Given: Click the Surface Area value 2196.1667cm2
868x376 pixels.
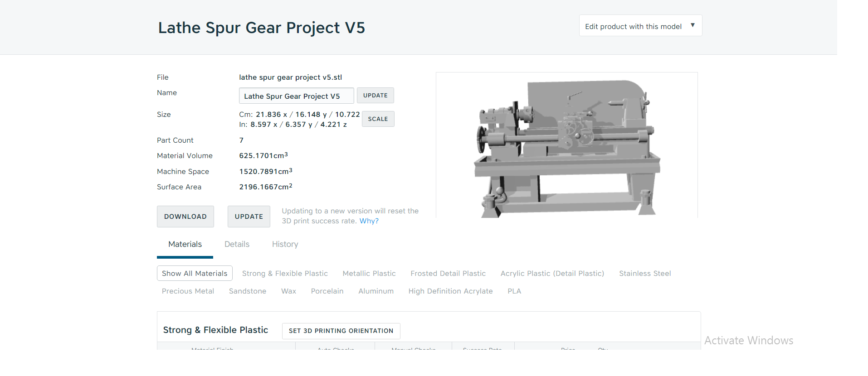Looking at the screenshot, I should tap(266, 187).
